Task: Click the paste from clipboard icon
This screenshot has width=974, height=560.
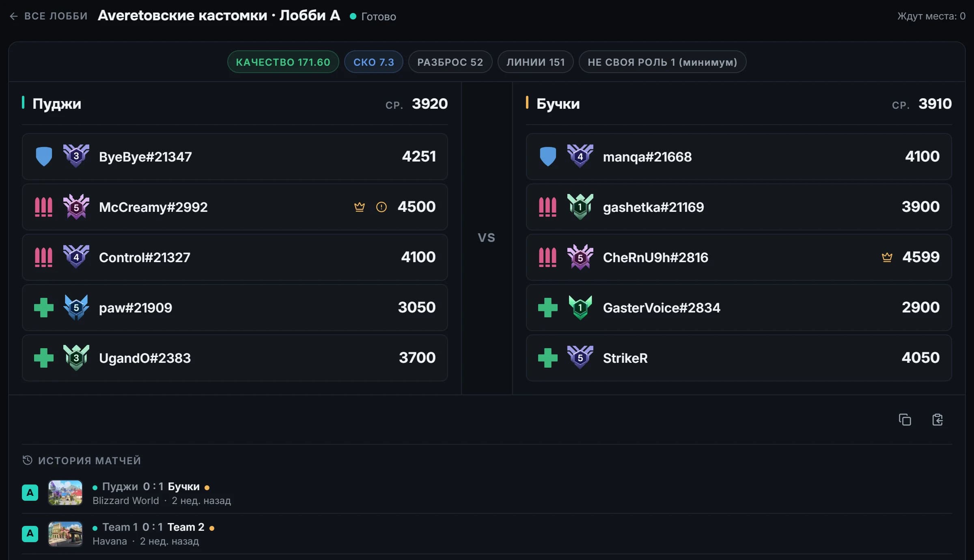Action: click(x=937, y=420)
